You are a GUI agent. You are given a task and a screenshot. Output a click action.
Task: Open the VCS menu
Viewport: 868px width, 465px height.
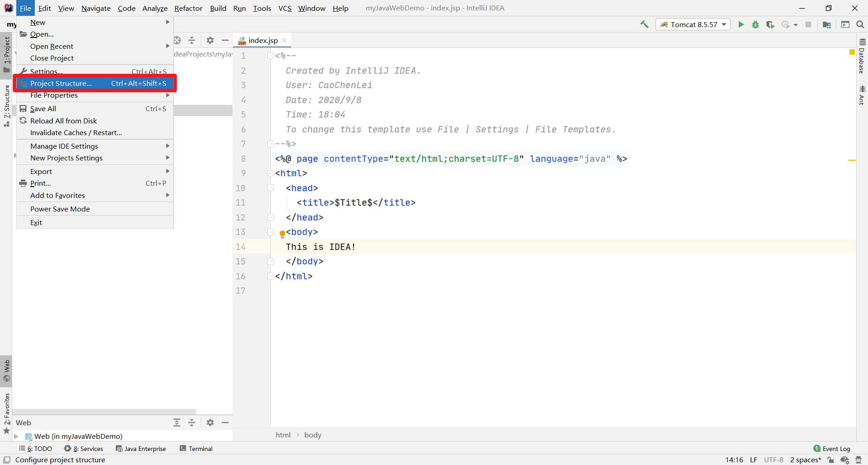(x=285, y=8)
